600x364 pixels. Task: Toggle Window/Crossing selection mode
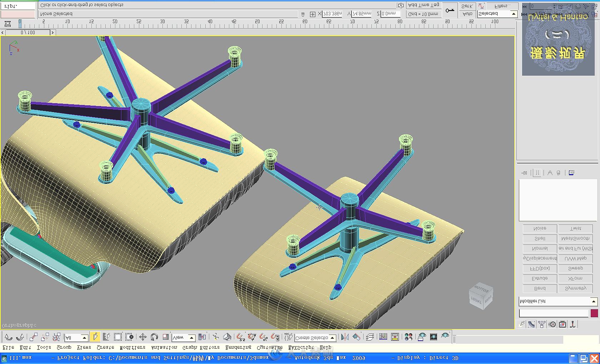click(129, 337)
